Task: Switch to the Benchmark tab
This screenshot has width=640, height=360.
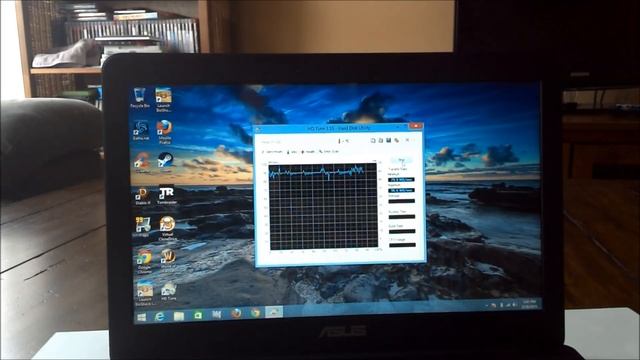Action: [272, 152]
